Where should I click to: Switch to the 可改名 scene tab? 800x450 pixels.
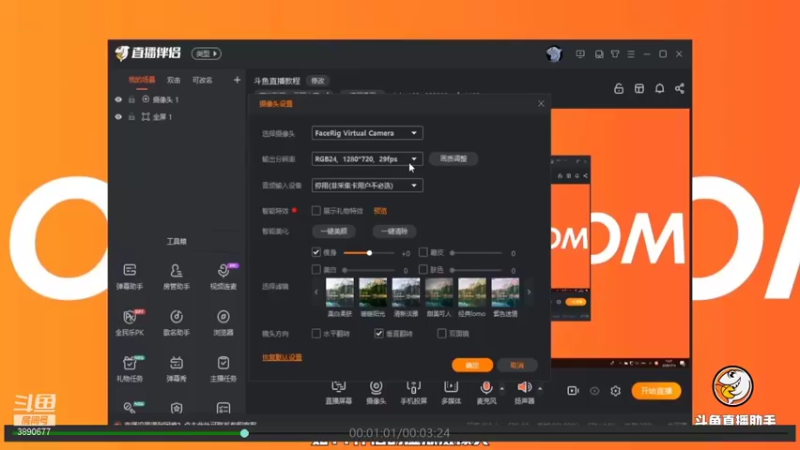202,80
